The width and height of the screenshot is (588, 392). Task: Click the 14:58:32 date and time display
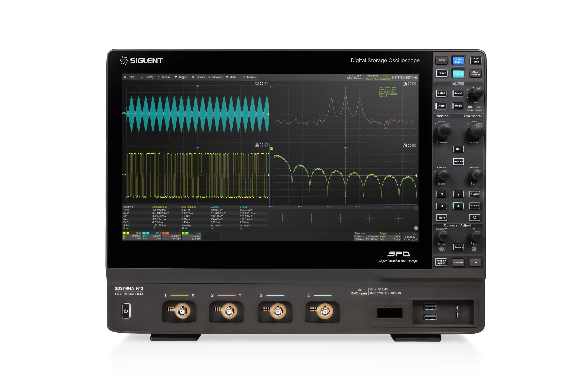point(410,238)
